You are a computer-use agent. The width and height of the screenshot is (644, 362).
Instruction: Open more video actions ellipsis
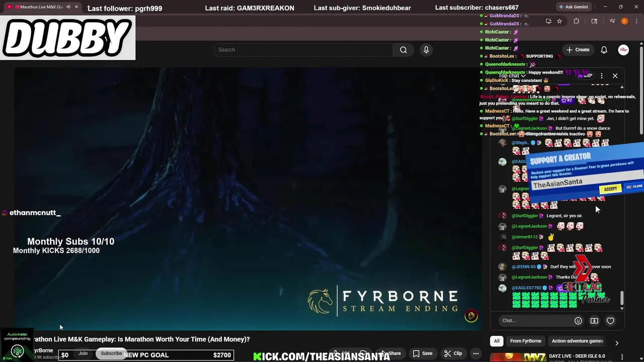tap(475, 353)
